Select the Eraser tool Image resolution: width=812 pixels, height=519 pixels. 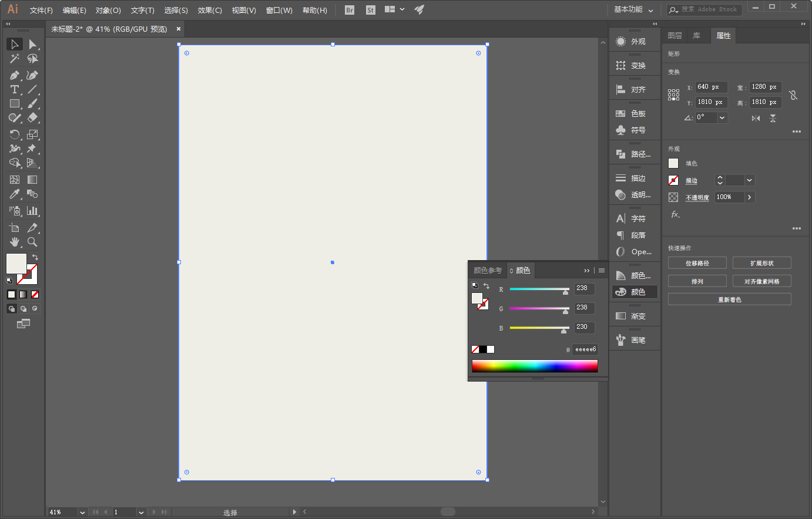point(32,117)
